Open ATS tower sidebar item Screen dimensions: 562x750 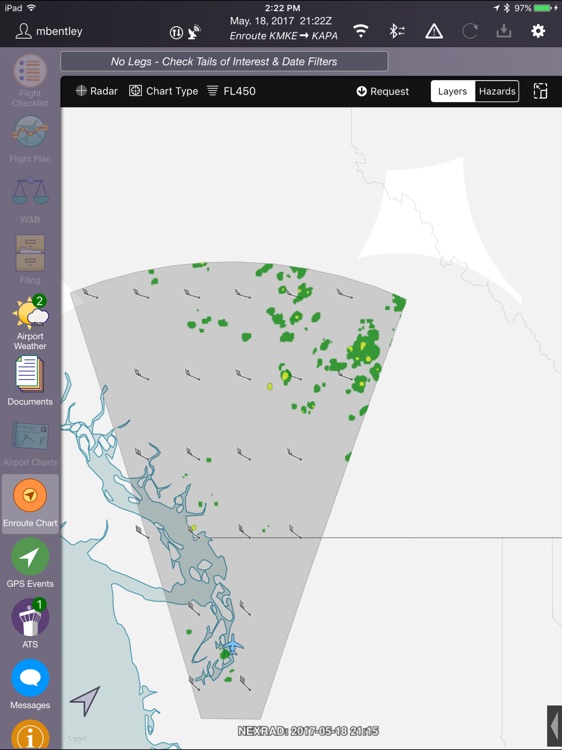click(x=30, y=623)
